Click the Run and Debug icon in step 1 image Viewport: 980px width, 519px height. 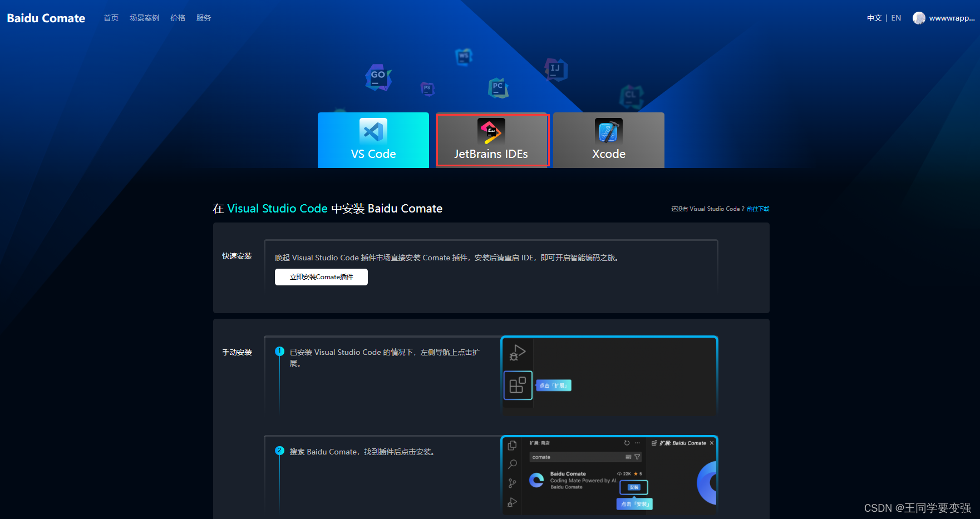click(518, 353)
